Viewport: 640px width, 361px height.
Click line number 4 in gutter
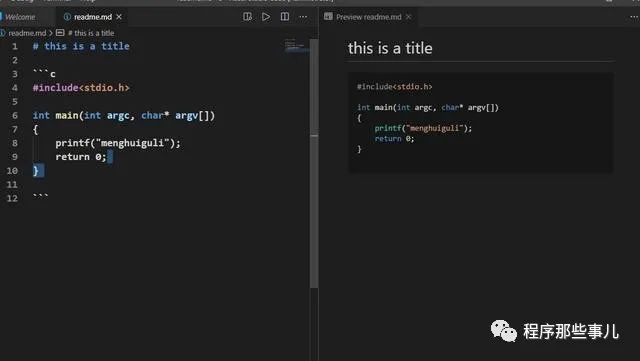click(15, 88)
